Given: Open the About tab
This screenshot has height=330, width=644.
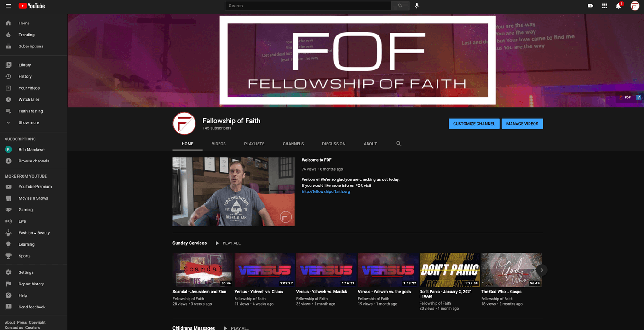Looking at the screenshot, I should tap(370, 144).
